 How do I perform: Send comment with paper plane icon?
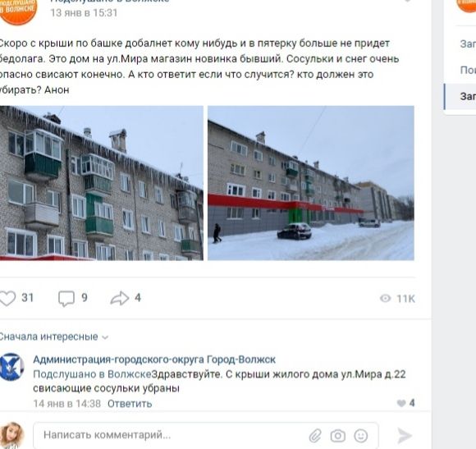point(405,436)
